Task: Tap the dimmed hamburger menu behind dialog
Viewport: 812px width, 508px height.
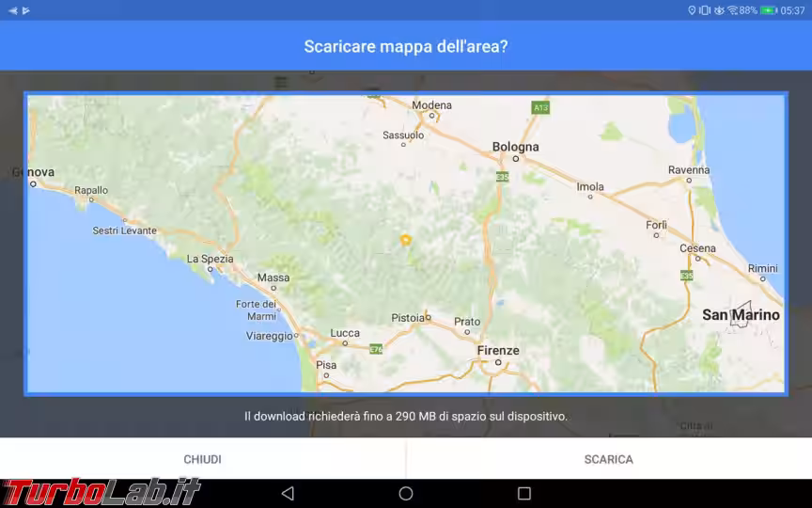Action: tap(281, 82)
